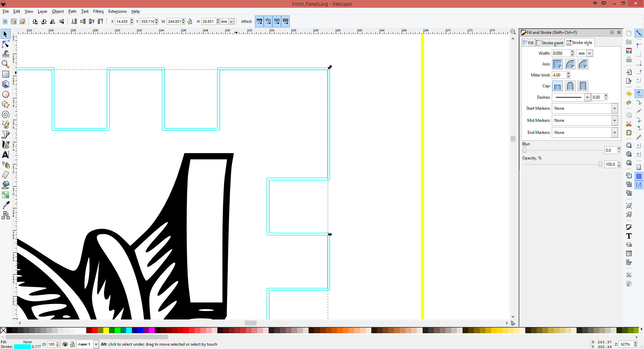The image size is (644, 349).
Task: Increase zoom level stepper
Action: click(x=635, y=343)
